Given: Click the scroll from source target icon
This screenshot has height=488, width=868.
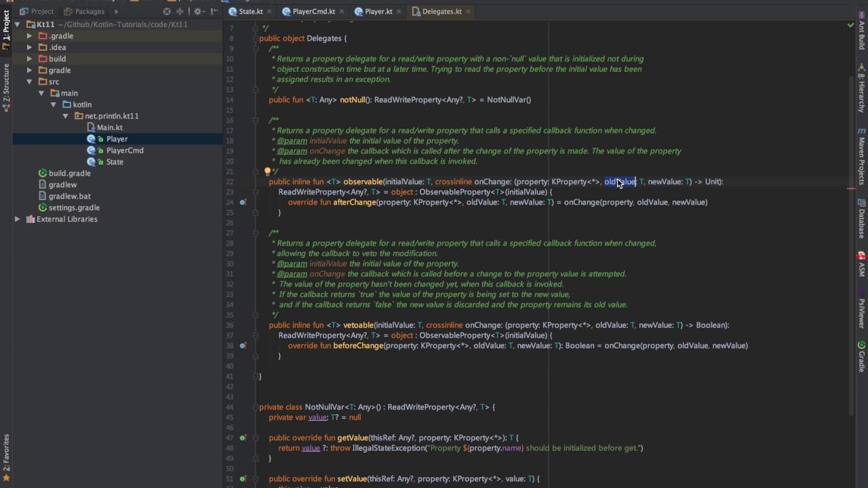Looking at the screenshot, I should coord(167,12).
